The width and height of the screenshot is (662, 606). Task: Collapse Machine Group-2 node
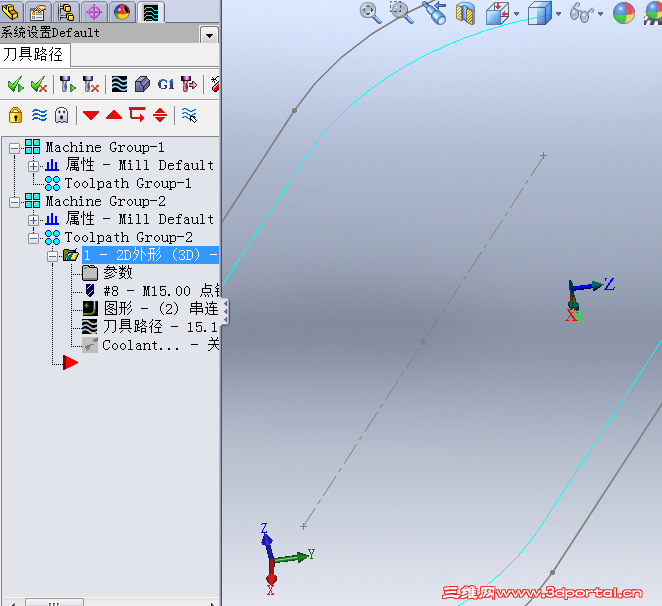pos(14,202)
